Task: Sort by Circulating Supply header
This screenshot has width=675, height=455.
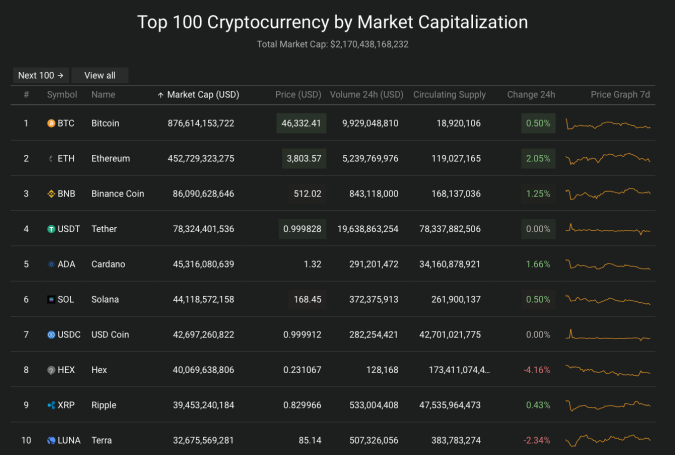Action: pos(449,95)
